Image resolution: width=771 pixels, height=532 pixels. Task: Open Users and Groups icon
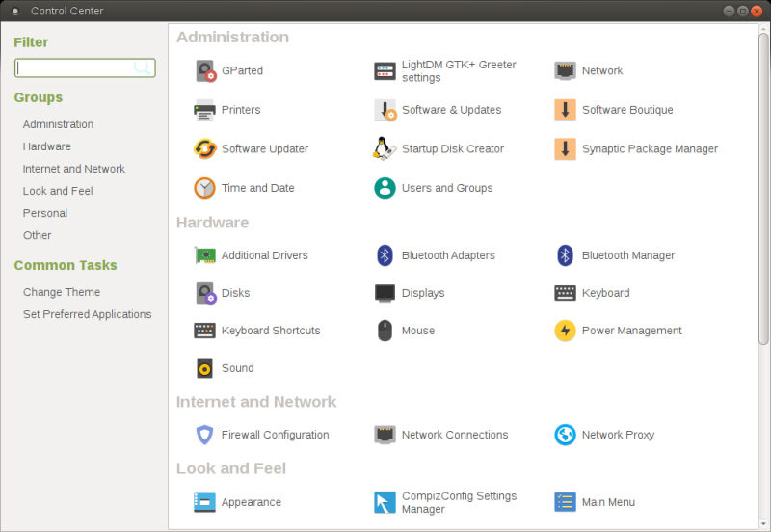385,188
